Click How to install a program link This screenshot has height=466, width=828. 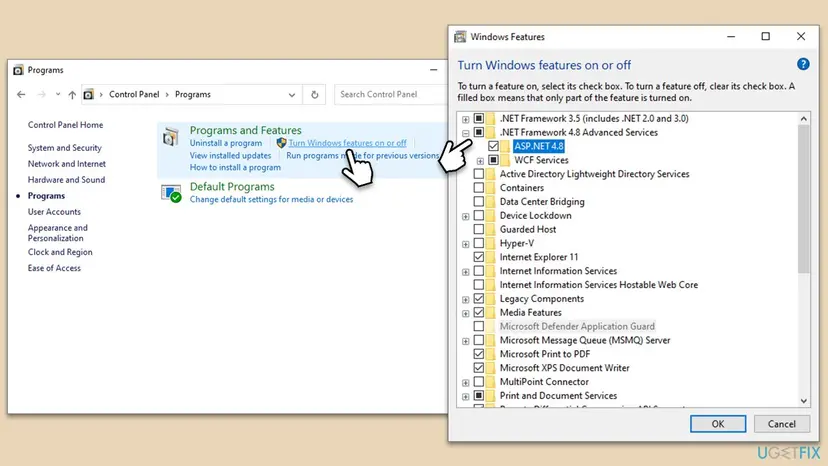click(235, 167)
